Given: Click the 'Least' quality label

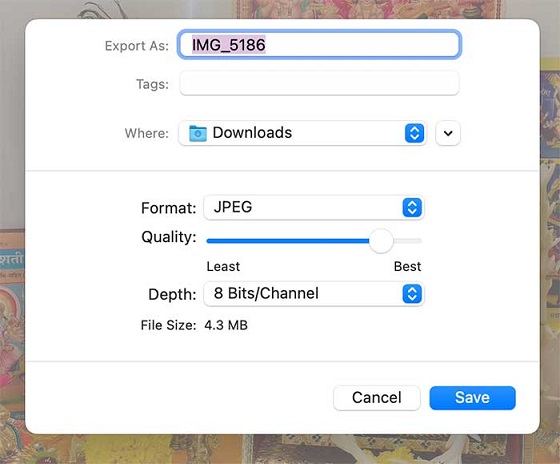Looking at the screenshot, I should point(223,266).
